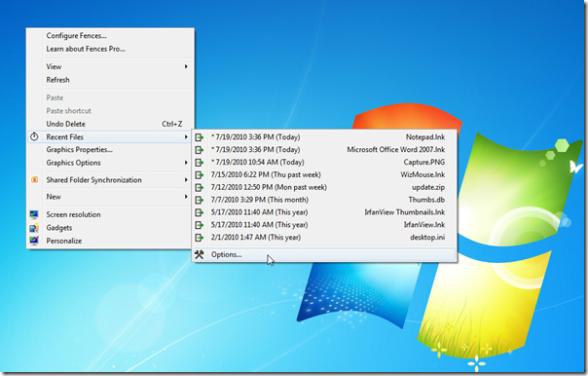Click the clock icon beside Recent Files
588x376 pixels.
pyautogui.click(x=34, y=137)
